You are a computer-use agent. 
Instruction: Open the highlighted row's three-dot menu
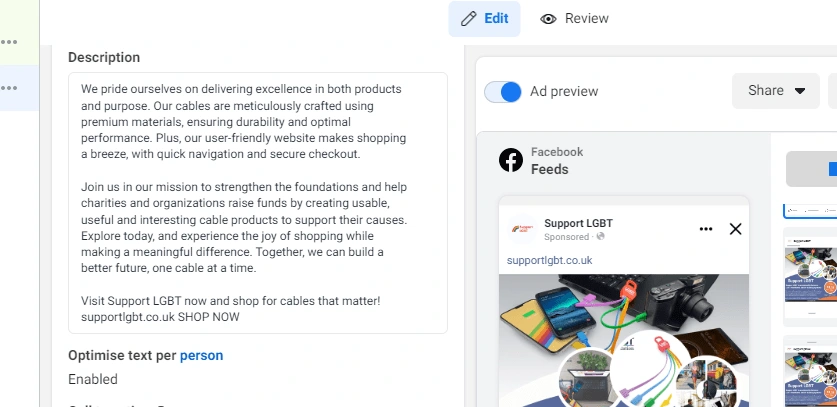pyautogui.click(x=9, y=88)
